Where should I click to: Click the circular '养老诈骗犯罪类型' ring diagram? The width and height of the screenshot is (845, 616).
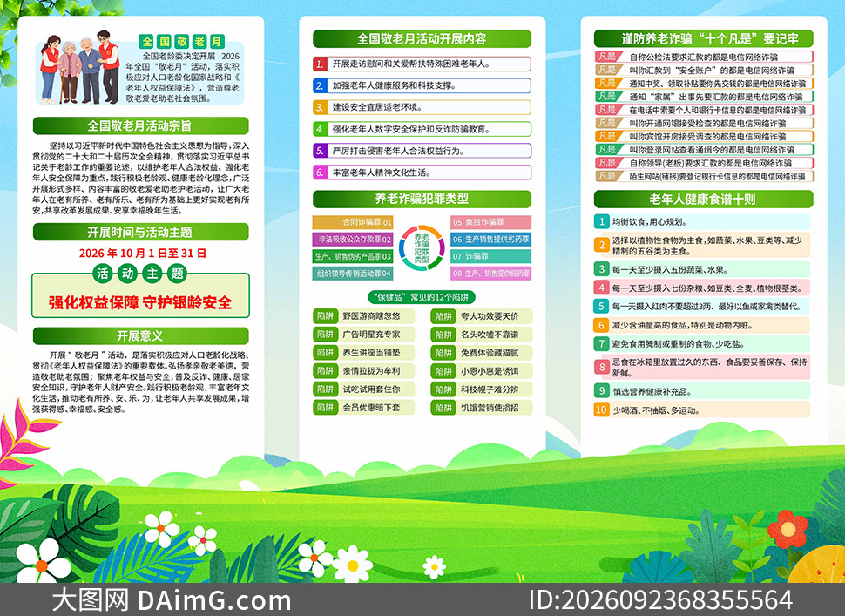422,247
